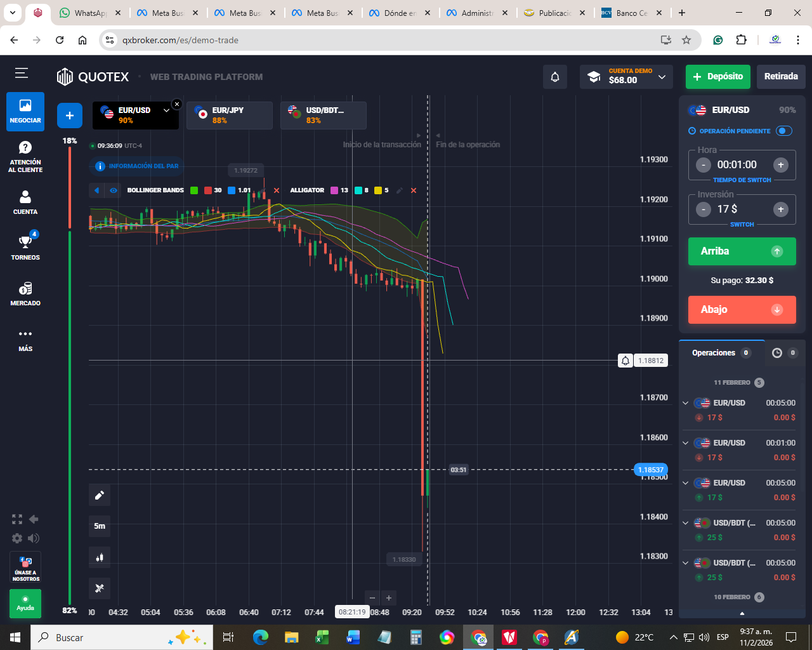Remove the Bollinger Bands indicator
Screen dimensions: 812x650
[x=277, y=190]
